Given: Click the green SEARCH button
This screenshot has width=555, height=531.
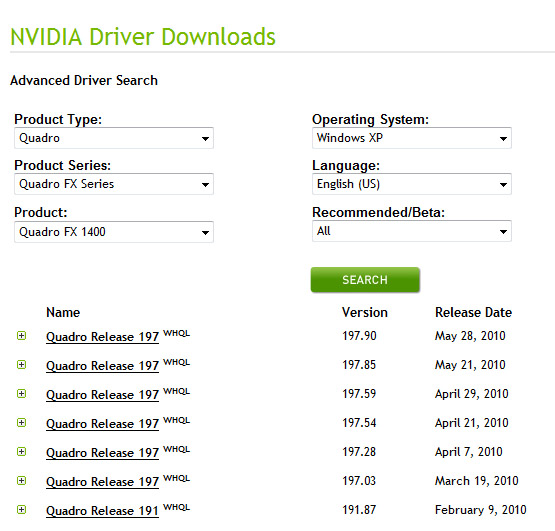Looking at the screenshot, I should [365, 280].
